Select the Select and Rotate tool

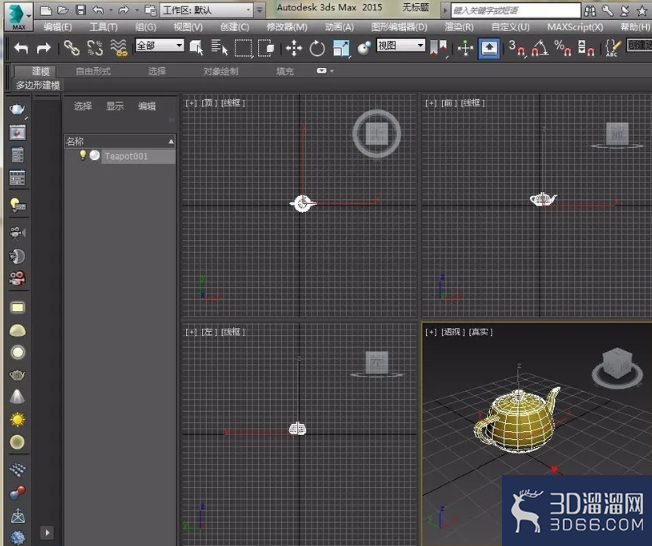[x=317, y=48]
